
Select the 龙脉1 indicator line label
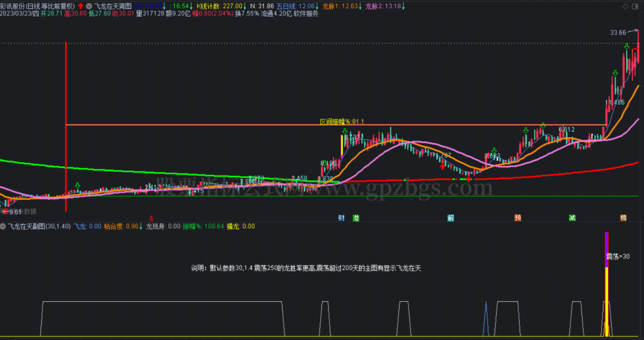339,6
